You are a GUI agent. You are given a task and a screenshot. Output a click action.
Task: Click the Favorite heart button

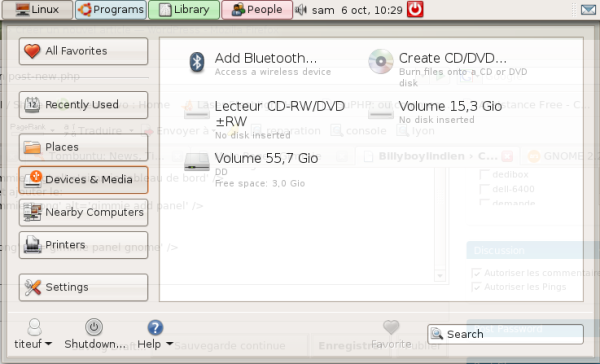coord(391,334)
